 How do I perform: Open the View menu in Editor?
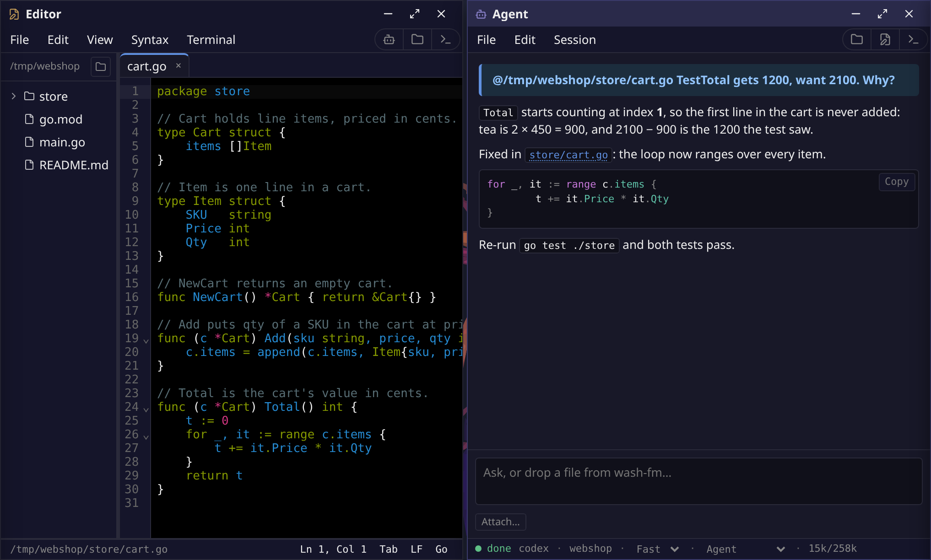[x=100, y=40]
